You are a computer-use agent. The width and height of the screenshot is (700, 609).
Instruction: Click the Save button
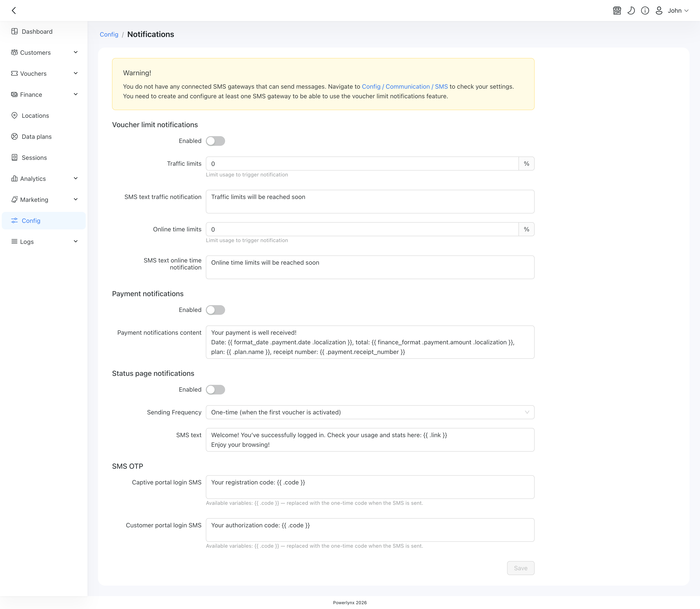(x=521, y=568)
